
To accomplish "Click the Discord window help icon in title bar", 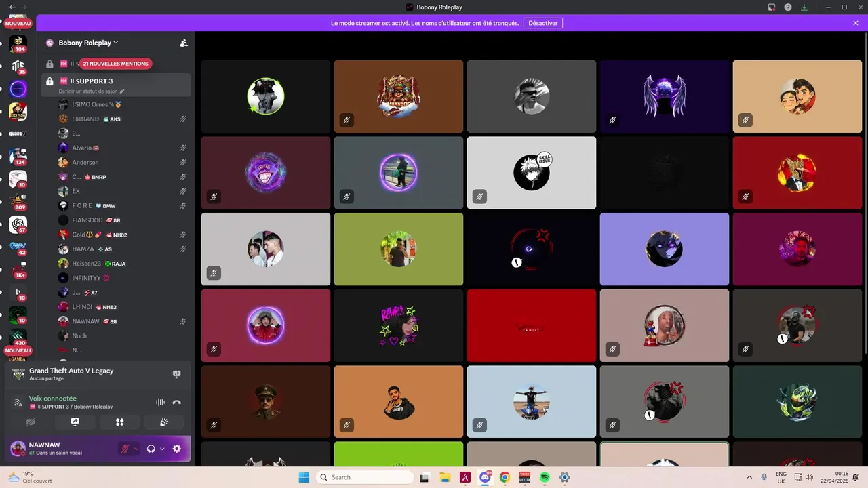I will [788, 7].
